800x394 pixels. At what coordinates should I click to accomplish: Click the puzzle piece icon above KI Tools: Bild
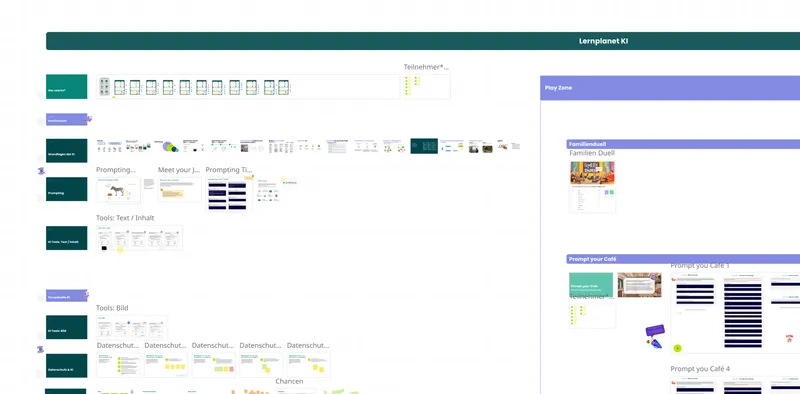click(x=86, y=294)
